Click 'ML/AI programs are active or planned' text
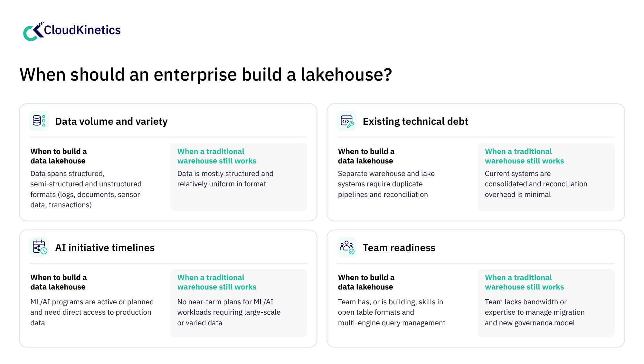 pos(92,312)
